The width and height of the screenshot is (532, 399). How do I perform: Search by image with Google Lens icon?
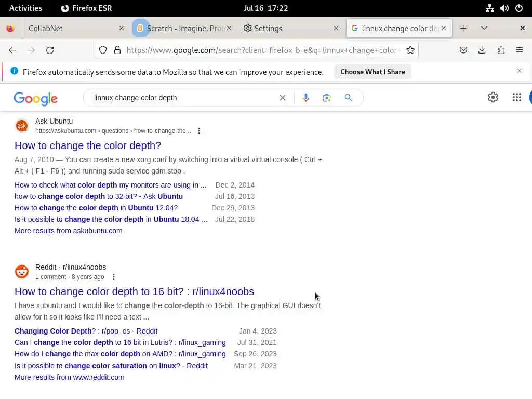326,98
